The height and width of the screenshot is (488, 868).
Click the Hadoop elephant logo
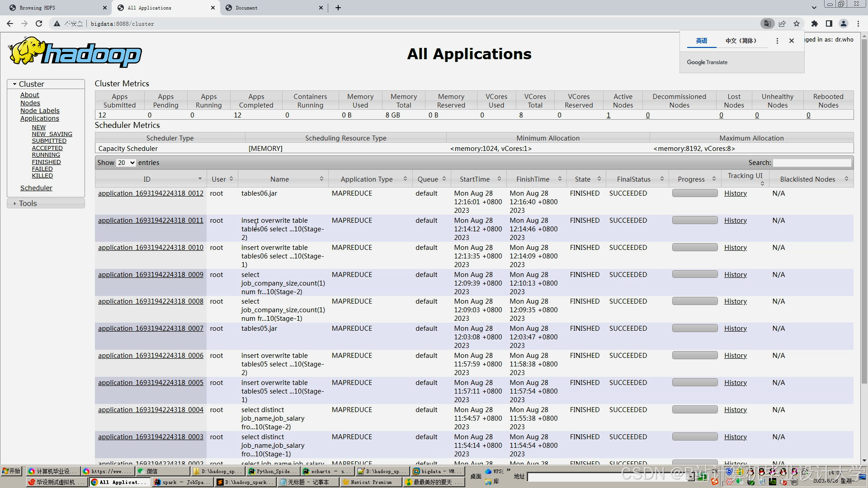click(75, 52)
